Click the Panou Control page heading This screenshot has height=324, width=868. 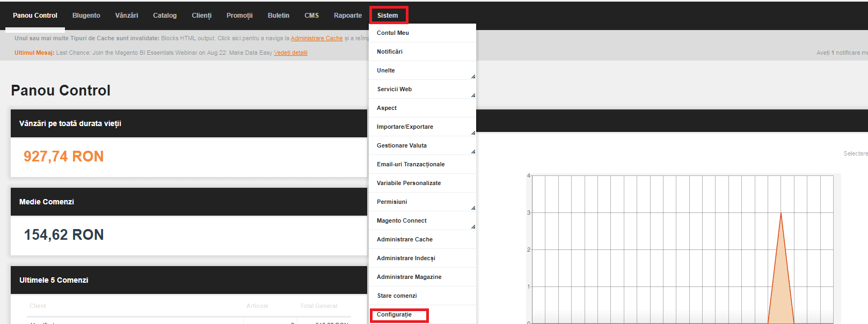[x=61, y=90]
